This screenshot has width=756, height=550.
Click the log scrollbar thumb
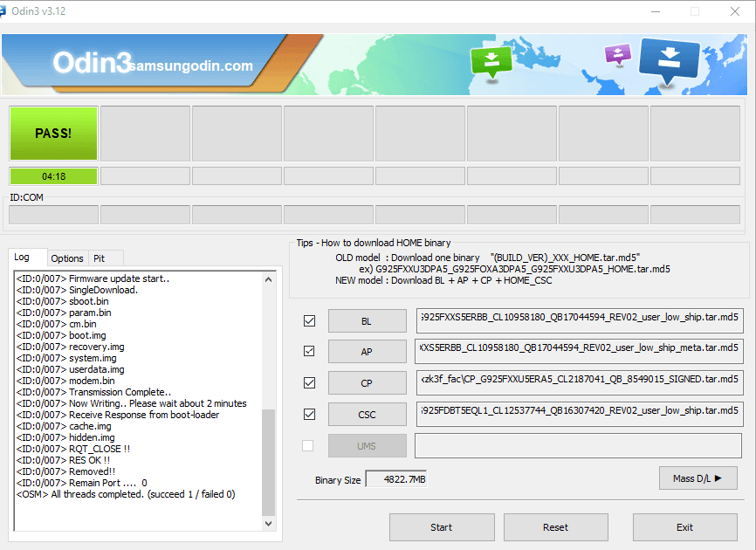[x=269, y=463]
